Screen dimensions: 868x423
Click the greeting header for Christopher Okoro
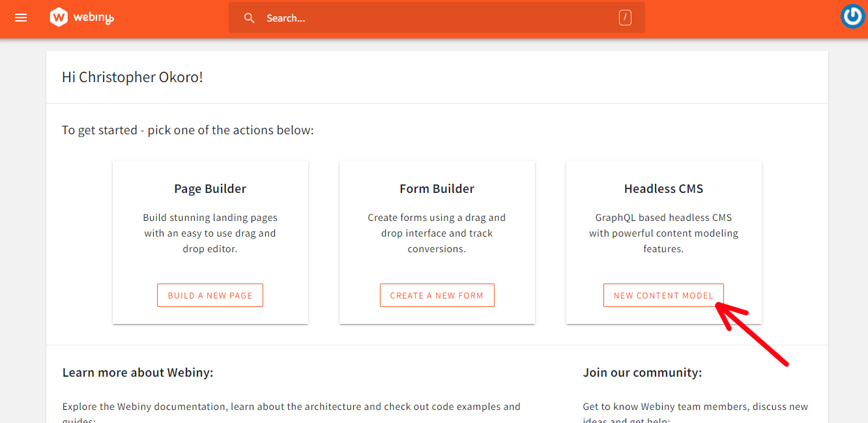coord(132,77)
